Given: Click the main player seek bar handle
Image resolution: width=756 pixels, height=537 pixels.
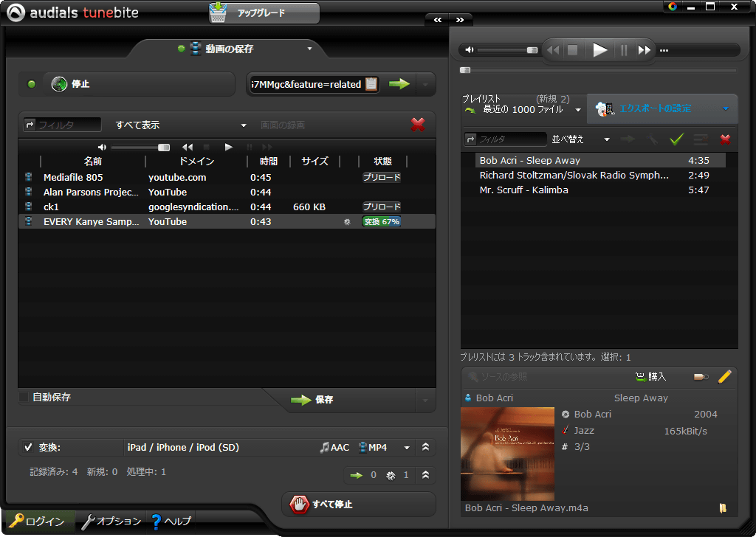Looking at the screenshot, I should click(x=465, y=70).
